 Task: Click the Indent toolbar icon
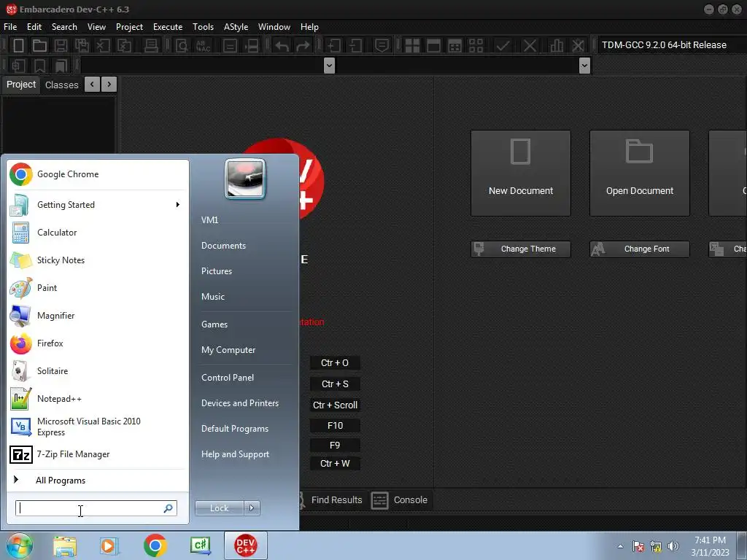[x=334, y=45]
